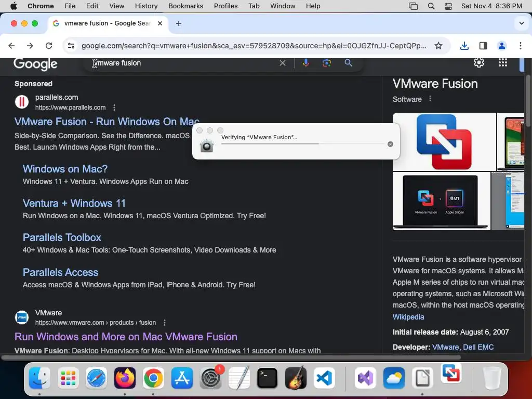Open Chrome three-dot menu
Viewport: 532px width, 399px height.
coord(521,46)
